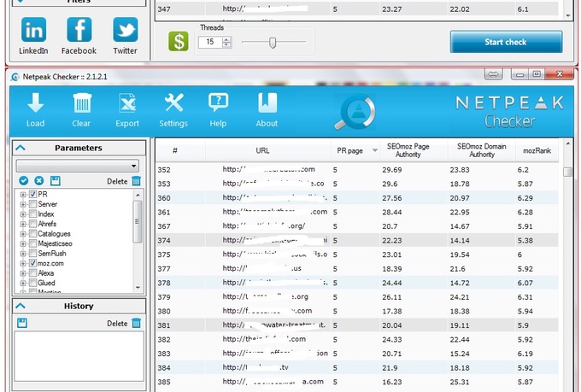Click Domain Authority value 25.31
Screen dimensions: 581x392
pos(460,382)
